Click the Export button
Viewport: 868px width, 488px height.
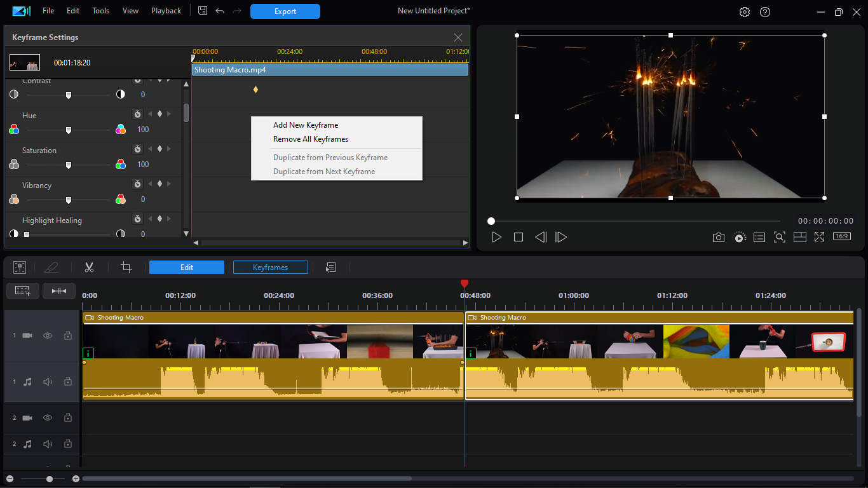pos(285,11)
